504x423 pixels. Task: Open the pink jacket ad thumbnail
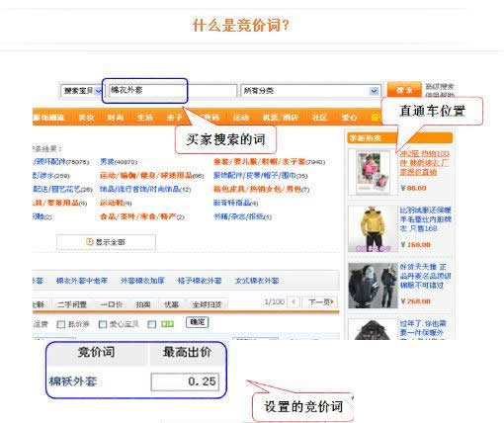373,172
